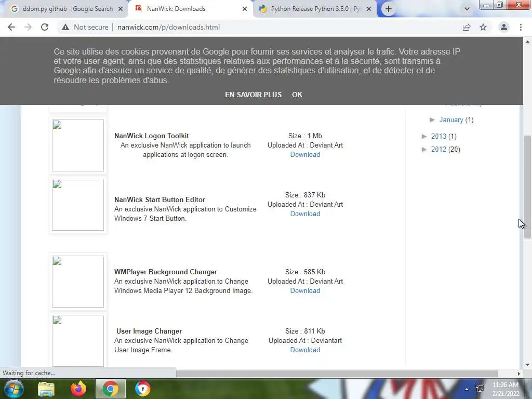
Task: Download WMPlayer Background Changer
Action: point(305,290)
